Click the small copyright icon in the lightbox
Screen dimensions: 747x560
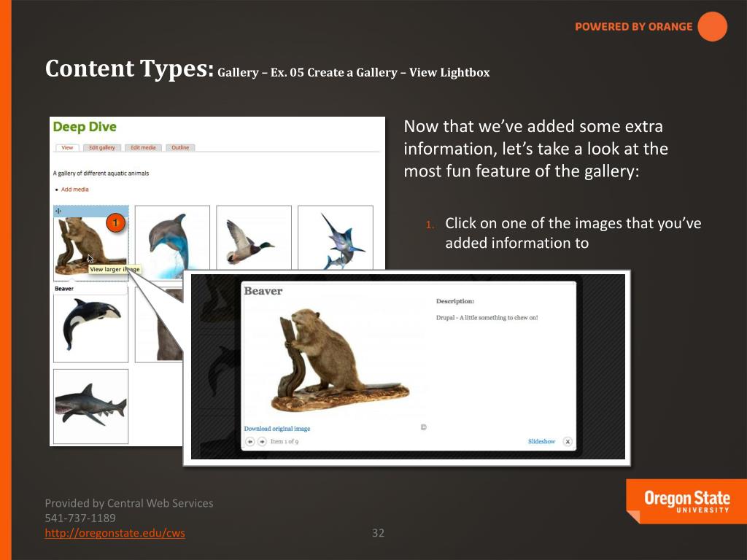click(423, 427)
